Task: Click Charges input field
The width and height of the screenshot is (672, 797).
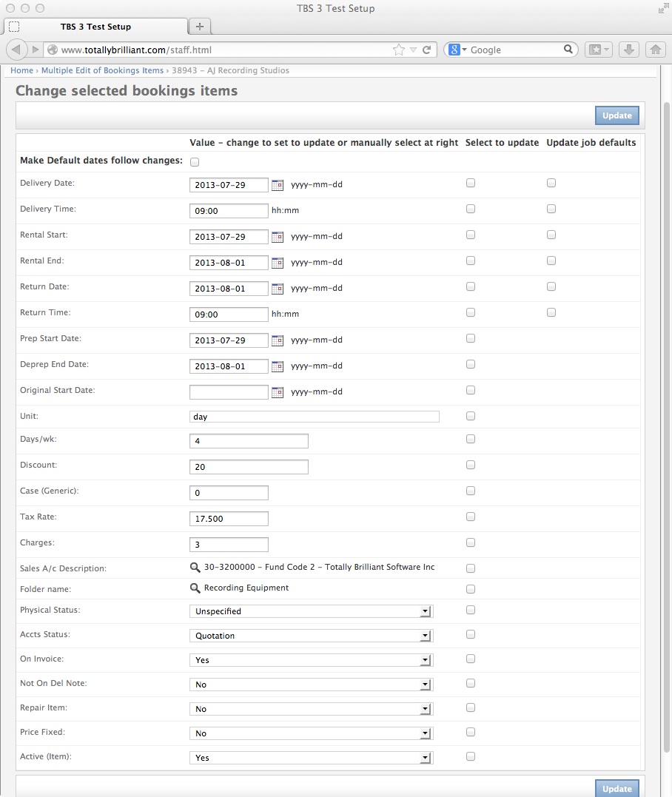Action: tap(229, 545)
